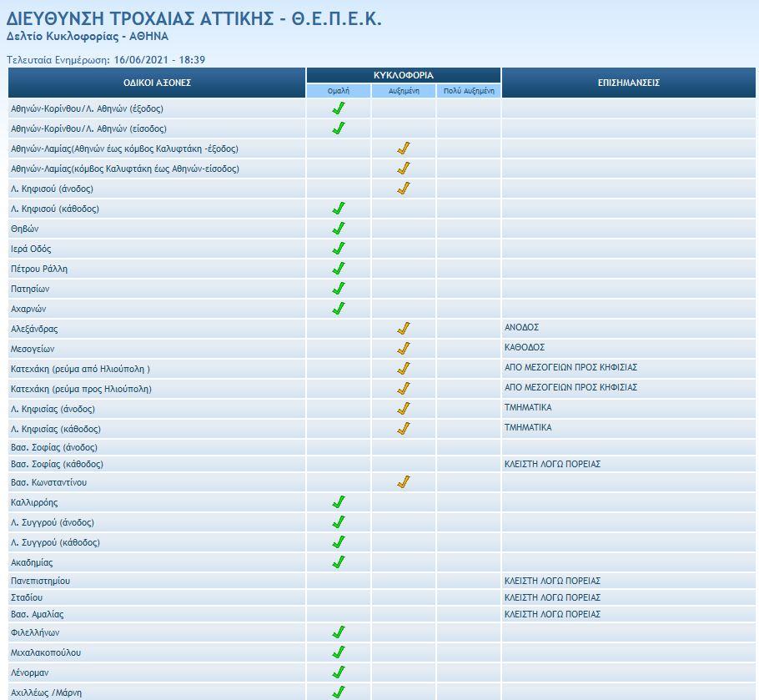Viewport: 759px width, 700px height.
Task: Click green checkmark beside Καλλιρρόης
Action: pyautogui.click(x=339, y=502)
